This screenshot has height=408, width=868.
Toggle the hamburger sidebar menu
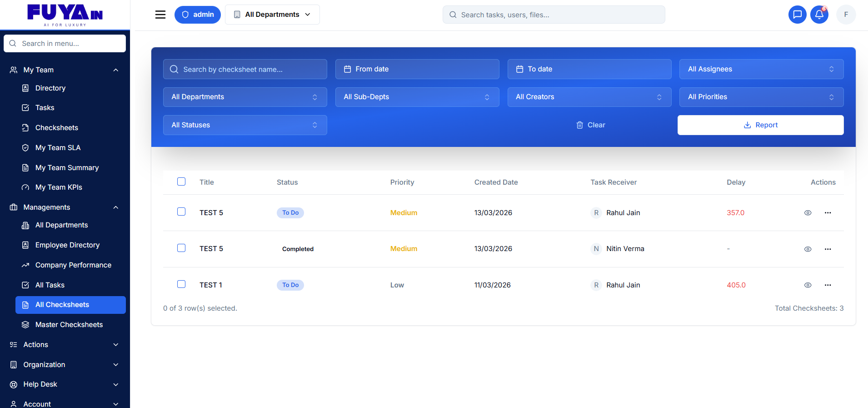[160, 15]
